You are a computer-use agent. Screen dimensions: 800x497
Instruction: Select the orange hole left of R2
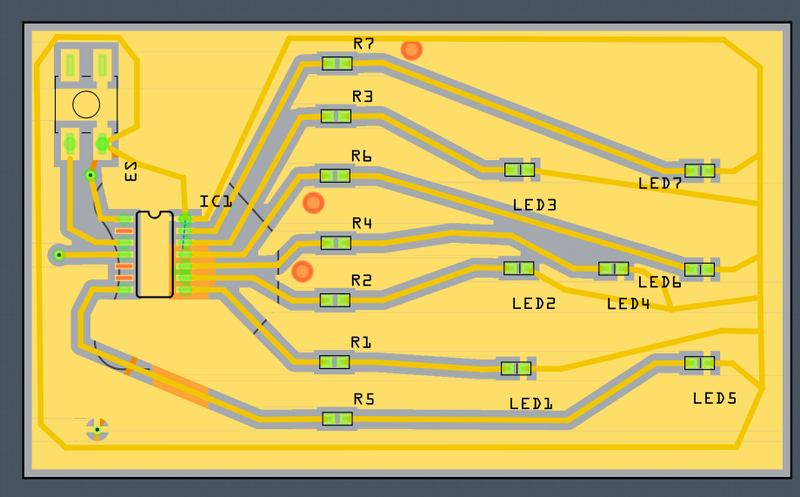(302, 270)
